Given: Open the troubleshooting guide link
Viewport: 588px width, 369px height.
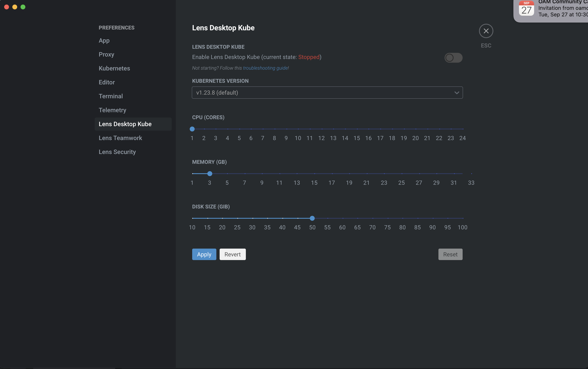Looking at the screenshot, I should click(266, 68).
